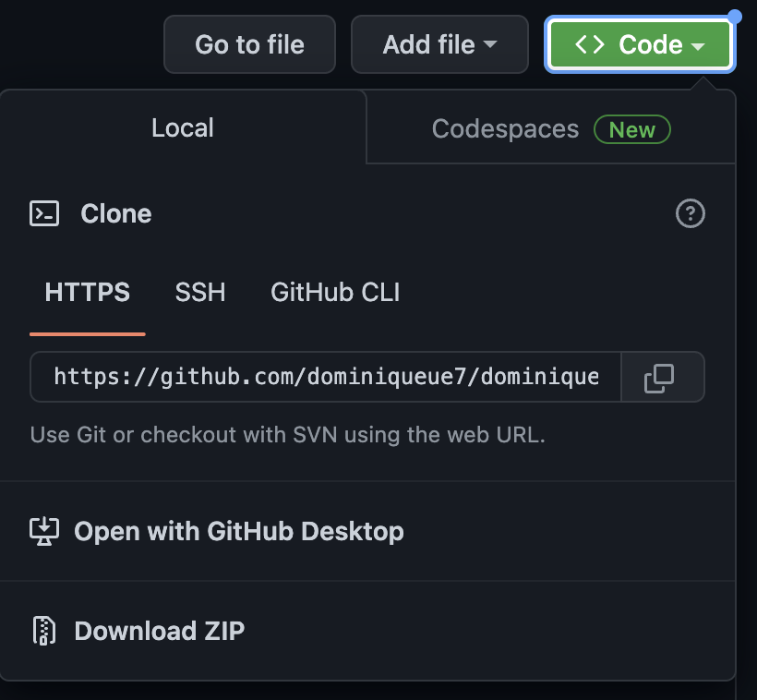Click the angle brackets icon on Code button
Viewport: 757px width, 700px height.
[590, 44]
